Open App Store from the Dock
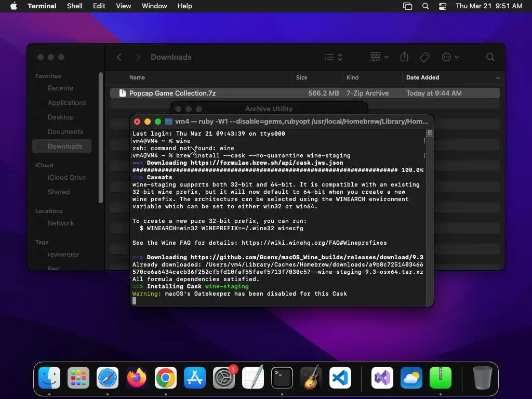 pyautogui.click(x=195, y=378)
